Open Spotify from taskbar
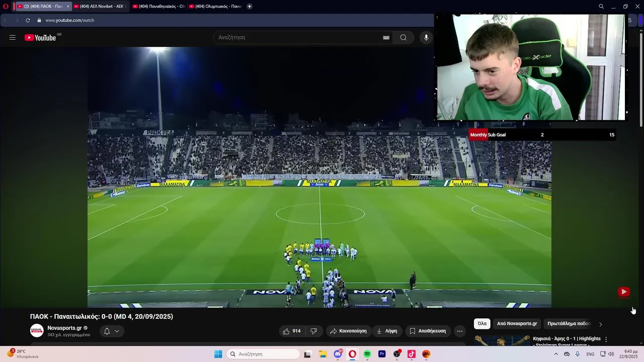This screenshot has height=362, width=644. pyautogui.click(x=367, y=354)
